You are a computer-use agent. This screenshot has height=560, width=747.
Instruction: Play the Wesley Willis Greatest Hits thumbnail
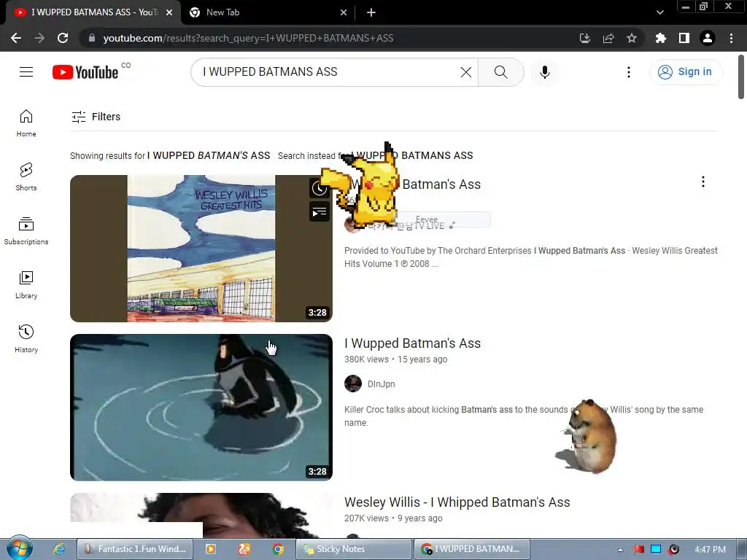[201, 249]
